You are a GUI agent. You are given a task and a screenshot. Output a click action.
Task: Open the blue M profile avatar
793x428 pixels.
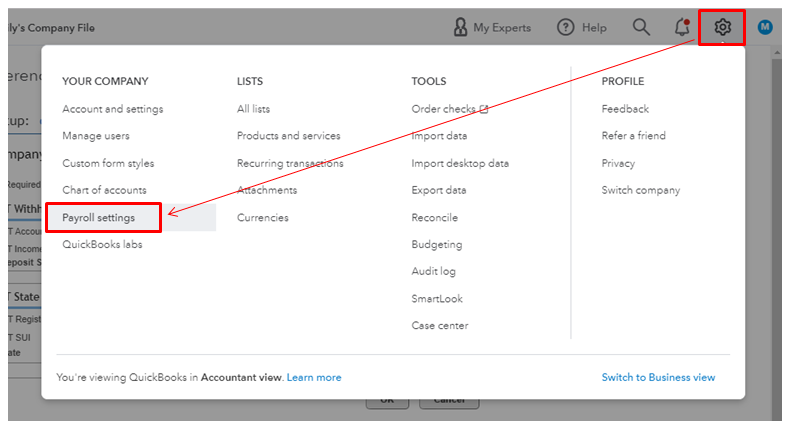[765, 27]
